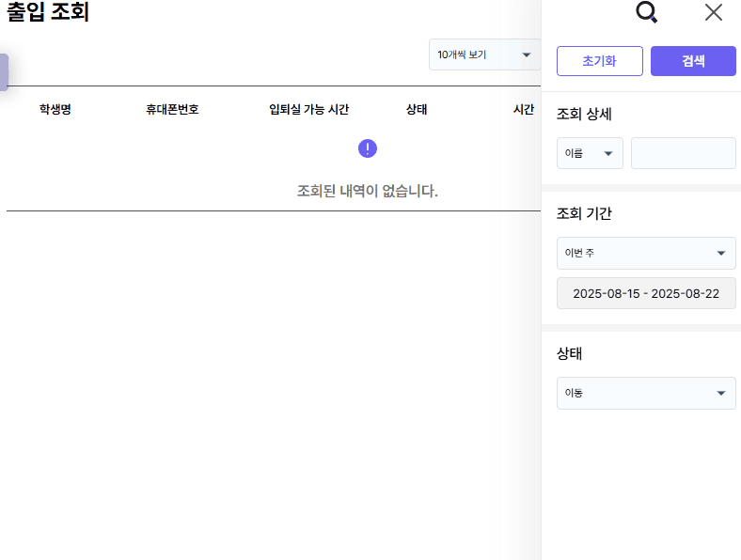Image resolution: width=741 pixels, height=560 pixels.
Task: Expand the 10개씩 보기 page-size dropdown
Action: click(484, 54)
